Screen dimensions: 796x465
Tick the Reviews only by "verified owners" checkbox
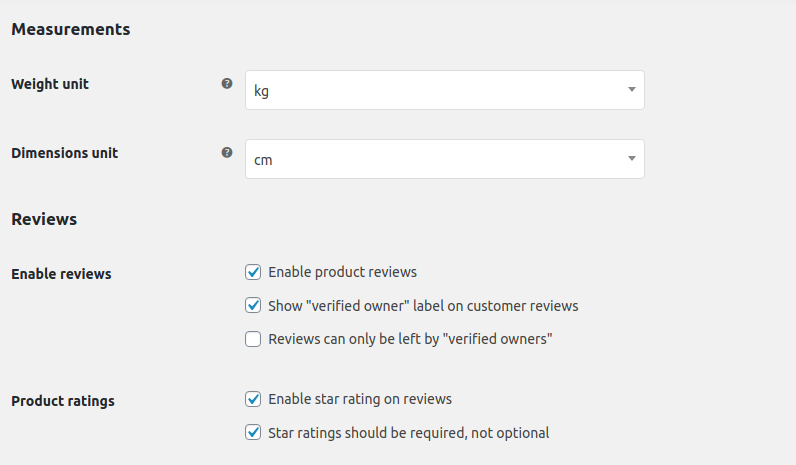point(253,340)
